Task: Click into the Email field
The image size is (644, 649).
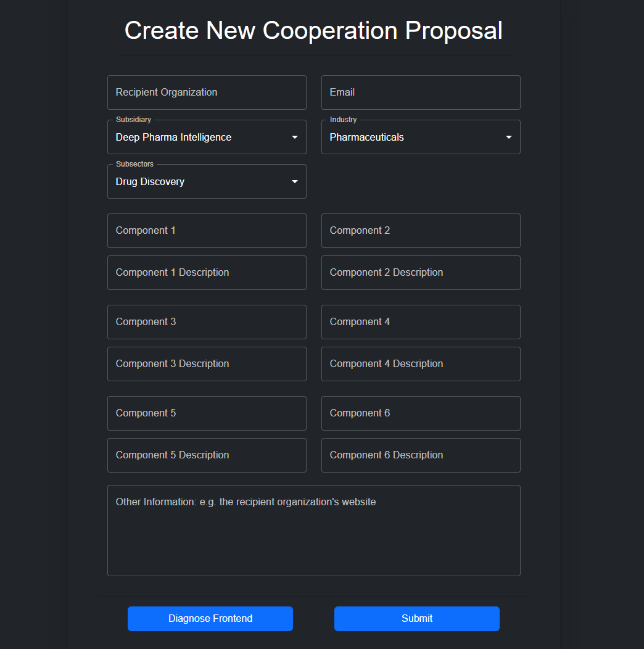Action: [421, 93]
